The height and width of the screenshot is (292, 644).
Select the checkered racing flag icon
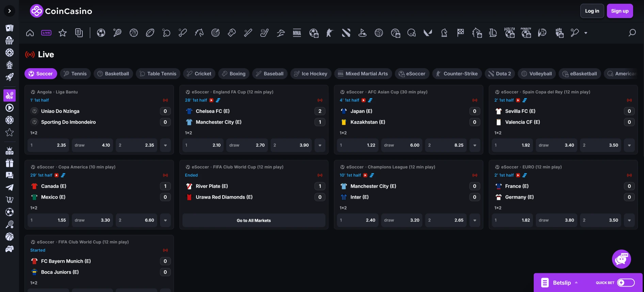click(x=461, y=33)
